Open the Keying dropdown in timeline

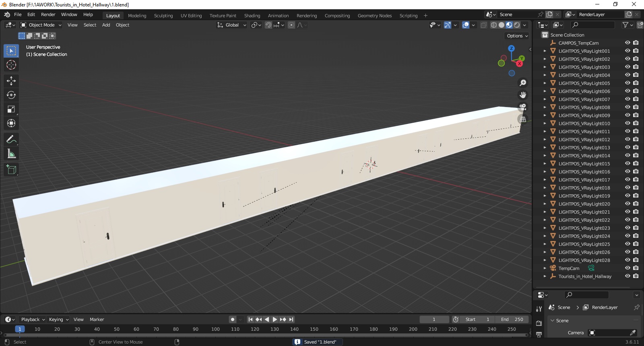pyautogui.click(x=58, y=319)
